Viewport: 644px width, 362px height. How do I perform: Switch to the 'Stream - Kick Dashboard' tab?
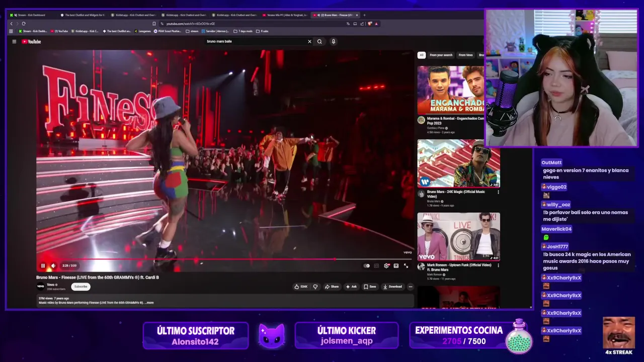point(31,15)
